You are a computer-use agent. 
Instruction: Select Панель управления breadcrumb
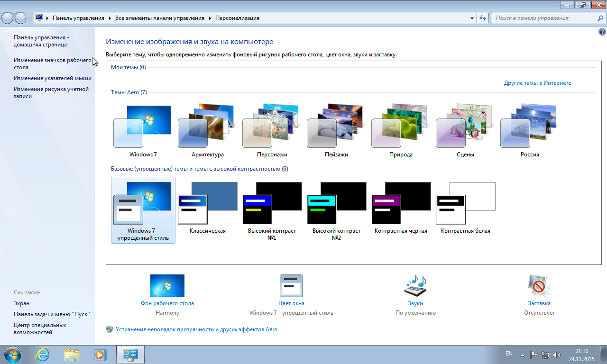click(78, 18)
